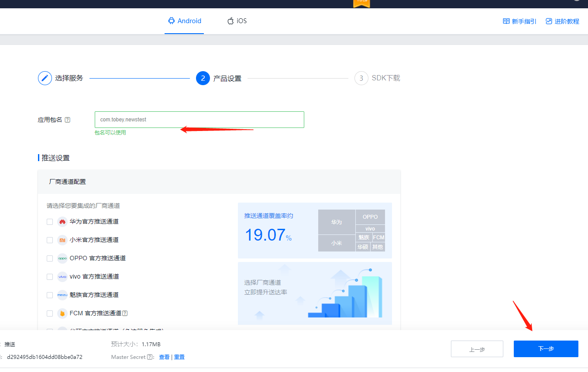Click the Android robot icon on the Android tab
Viewport: 588px width, 372px height.
(x=171, y=21)
